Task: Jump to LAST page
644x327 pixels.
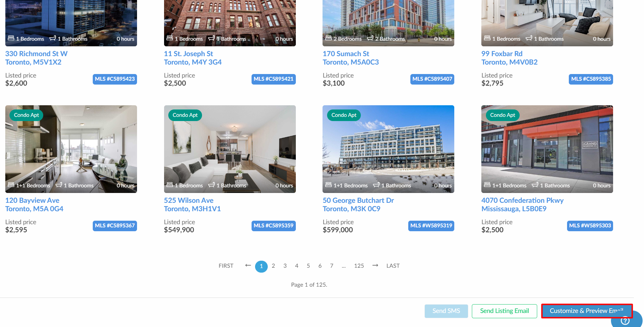Action: coord(393,266)
